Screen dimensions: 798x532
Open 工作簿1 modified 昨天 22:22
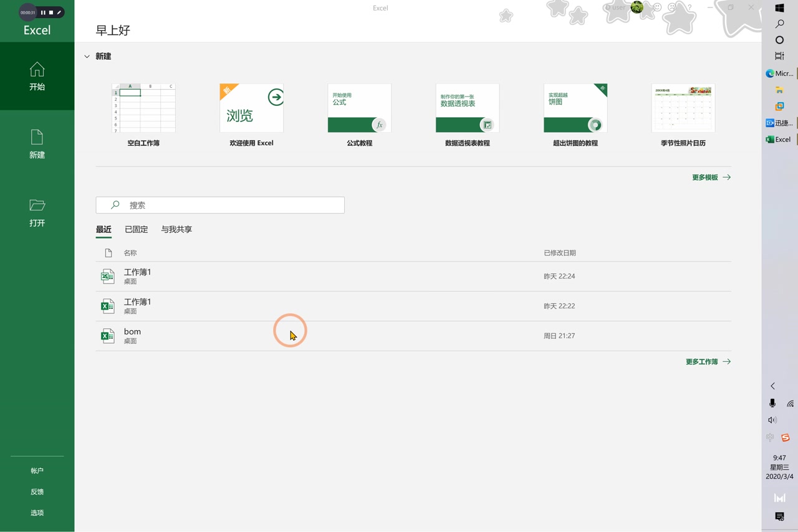pos(413,306)
